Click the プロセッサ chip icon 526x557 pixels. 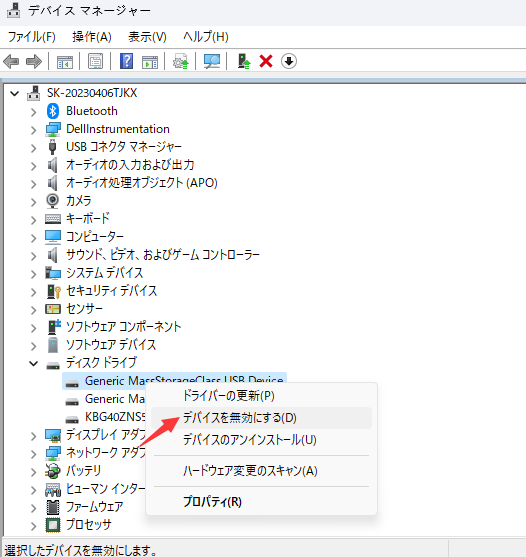pyautogui.click(x=53, y=525)
